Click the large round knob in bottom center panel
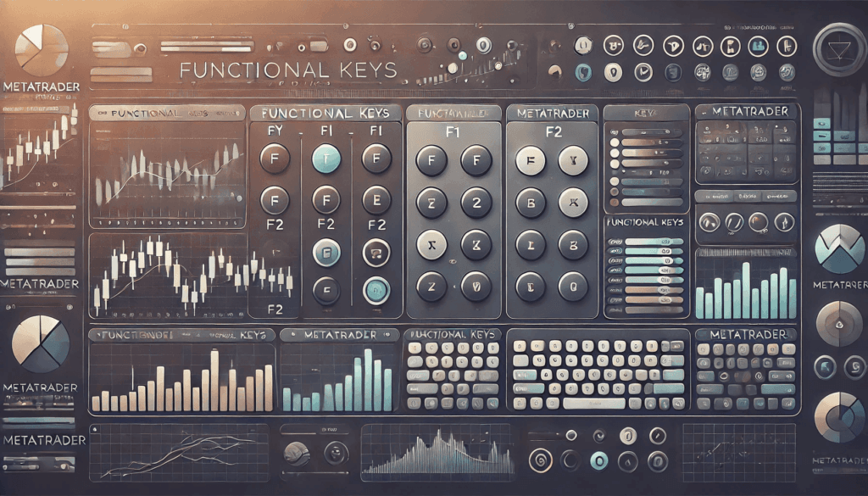868x496 pixels. (x=297, y=454)
